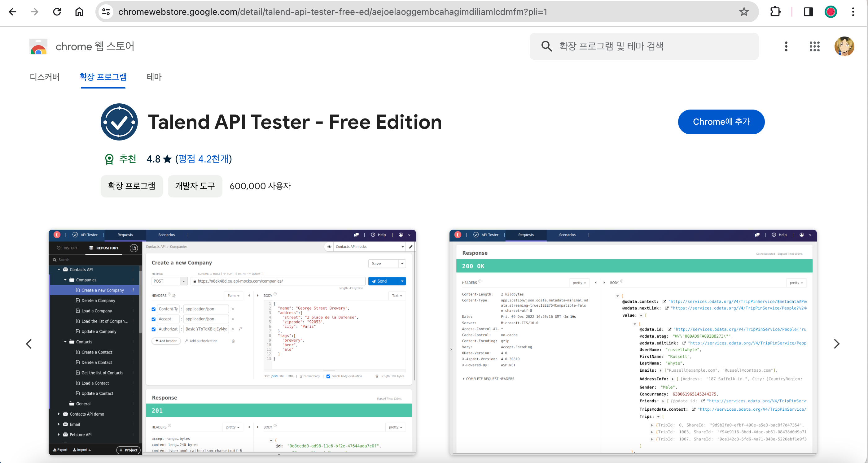This screenshot has height=463, width=868.
Task: Click the pencil edit icon in first screenshot
Action: point(411,246)
